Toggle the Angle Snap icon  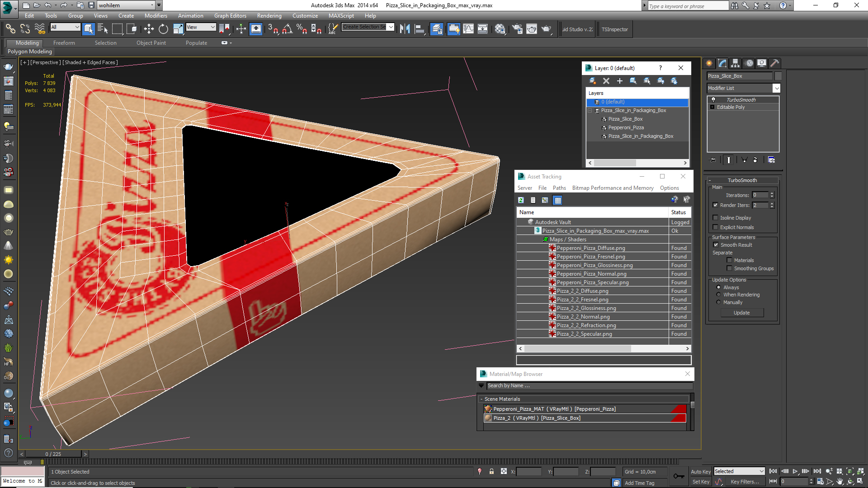pos(287,29)
